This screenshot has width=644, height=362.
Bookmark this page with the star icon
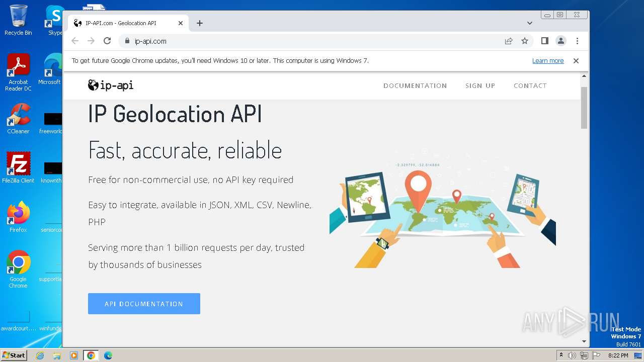point(525,41)
